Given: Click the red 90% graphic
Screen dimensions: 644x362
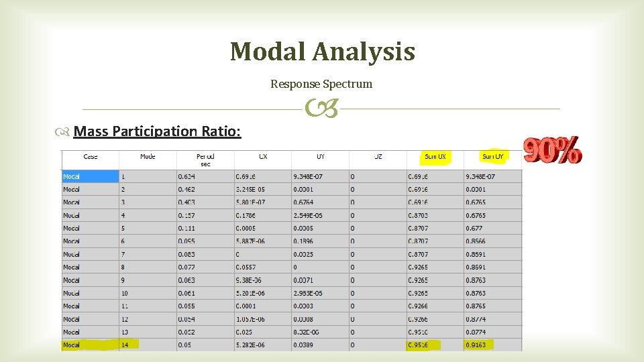Looking at the screenshot, I should pyautogui.click(x=552, y=149).
